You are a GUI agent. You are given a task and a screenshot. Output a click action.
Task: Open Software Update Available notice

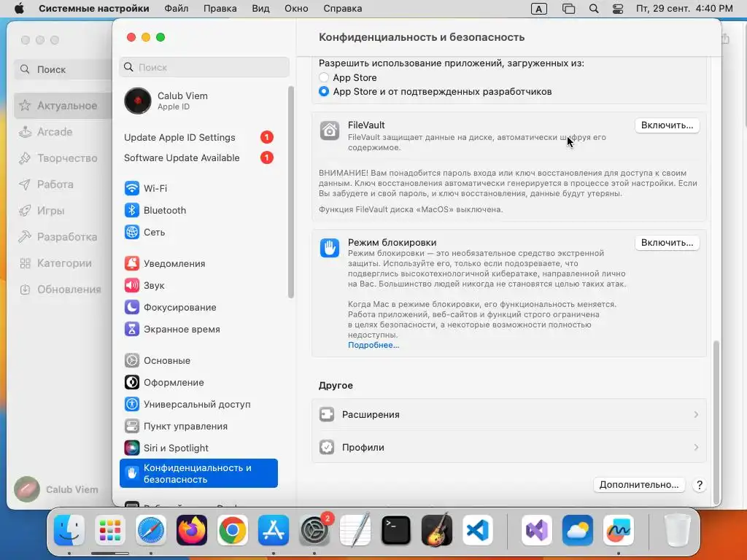198,157
